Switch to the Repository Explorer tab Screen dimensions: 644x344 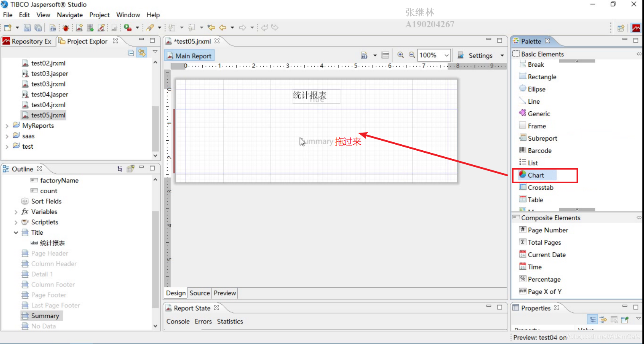point(27,41)
